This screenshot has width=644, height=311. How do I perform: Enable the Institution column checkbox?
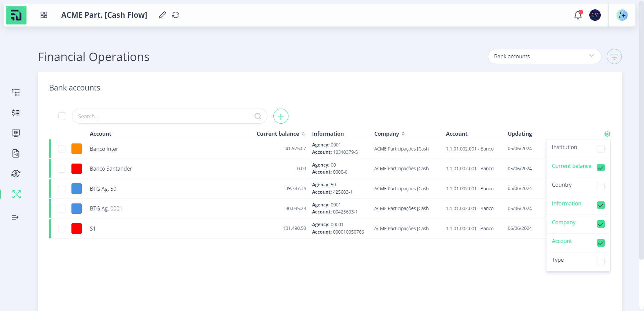601,149
